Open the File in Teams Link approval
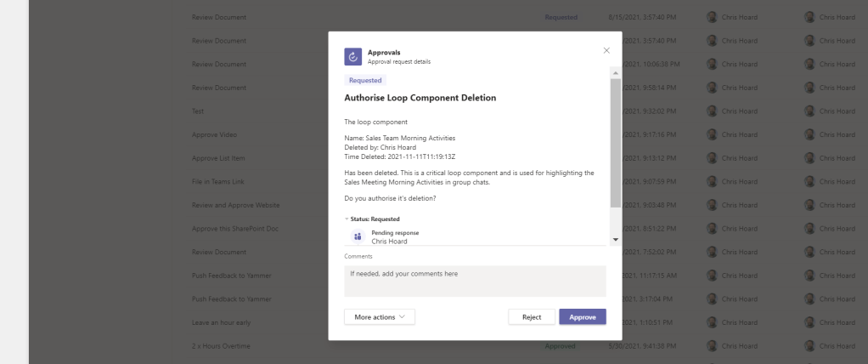 click(217, 181)
